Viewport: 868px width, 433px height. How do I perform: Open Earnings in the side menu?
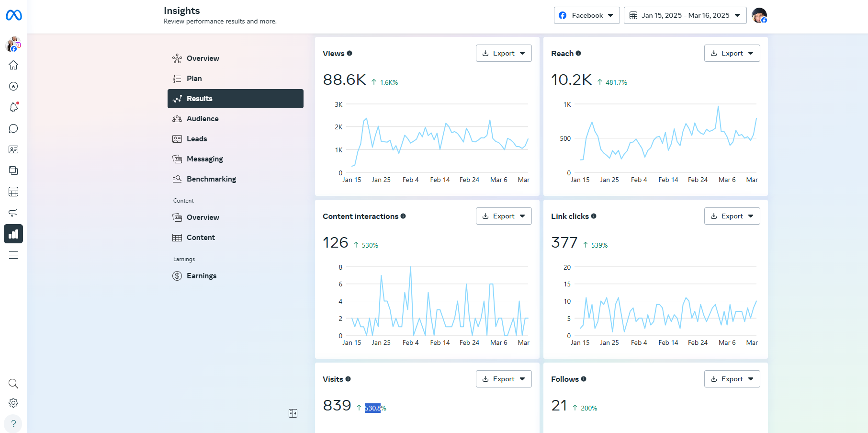point(202,276)
